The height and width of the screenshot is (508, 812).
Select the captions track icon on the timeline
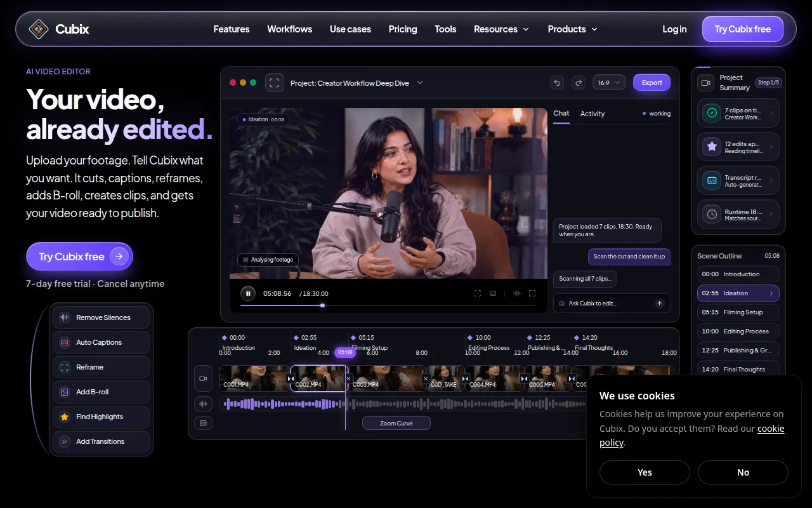point(203,423)
